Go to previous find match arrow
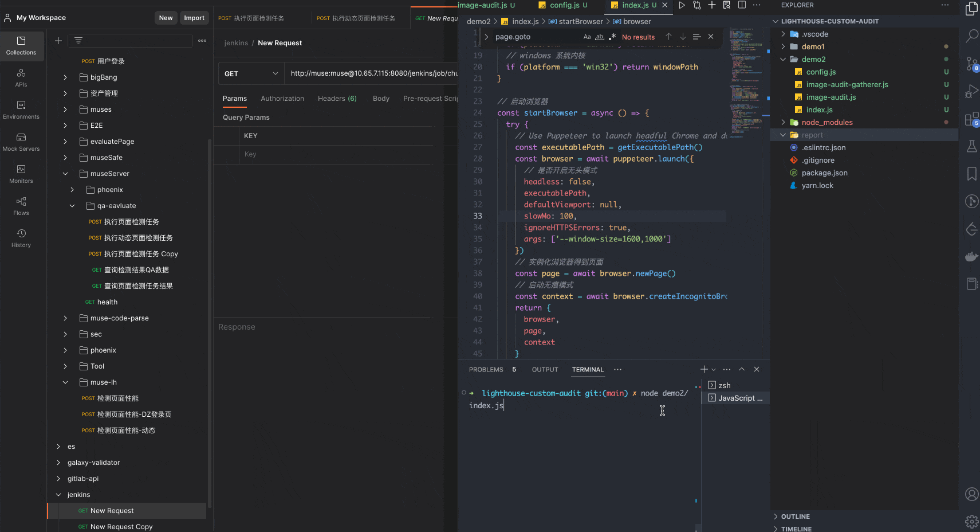The width and height of the screenshot is (980, 532). pyautogui.click(x=668, y=37)
